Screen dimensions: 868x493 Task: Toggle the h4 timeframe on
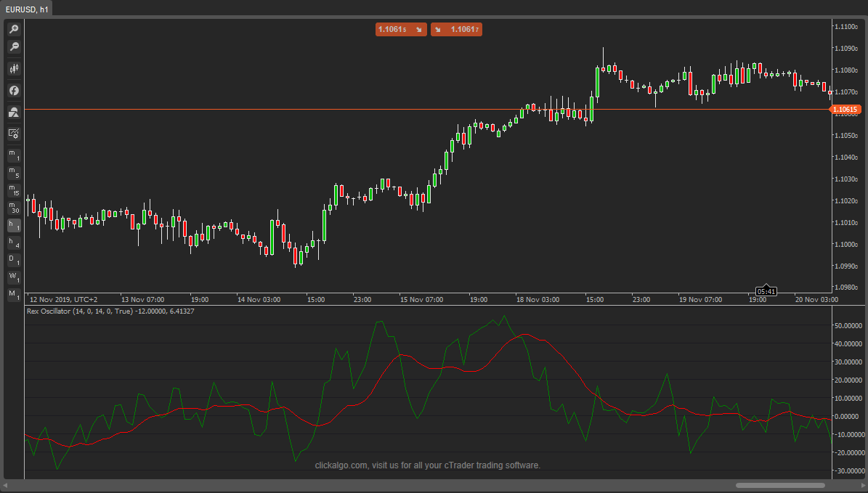12,243
